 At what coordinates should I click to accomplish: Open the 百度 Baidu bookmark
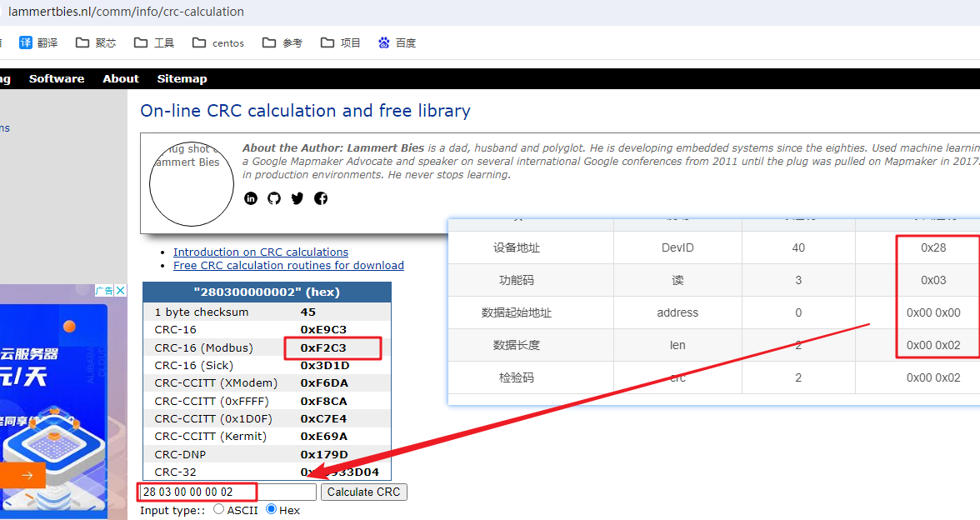[x=397, y=42]
